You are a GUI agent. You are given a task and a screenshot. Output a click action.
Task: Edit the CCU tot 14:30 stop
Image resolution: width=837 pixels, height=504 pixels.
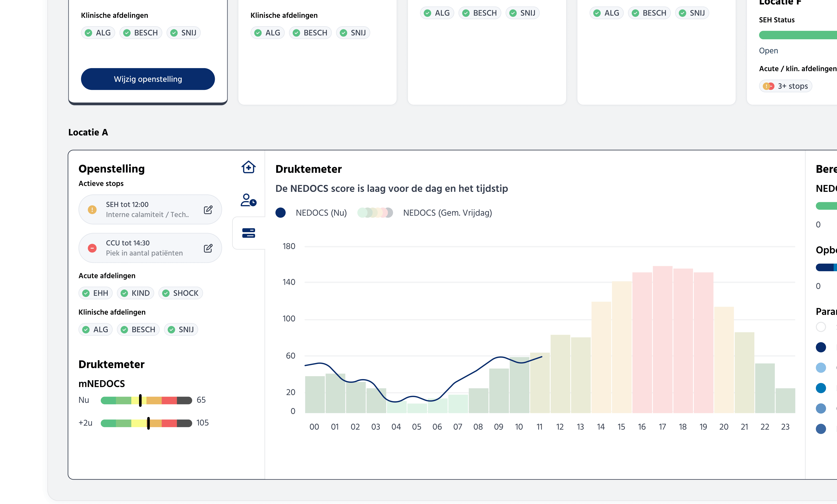[x=208, y=248]
